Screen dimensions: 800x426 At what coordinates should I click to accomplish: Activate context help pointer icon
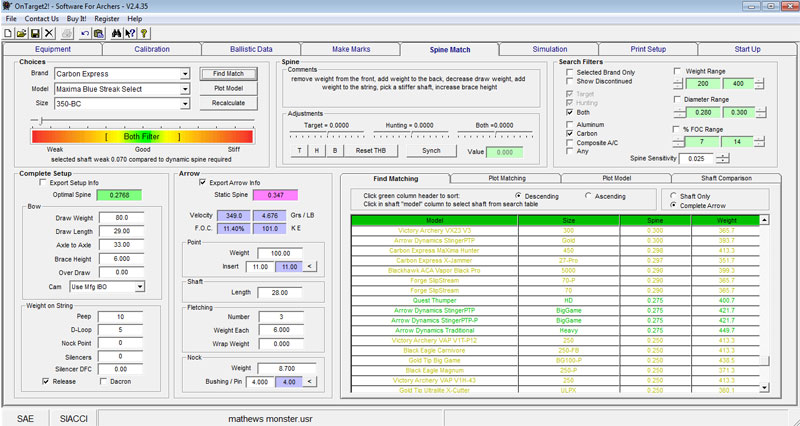tap(131, 34)
